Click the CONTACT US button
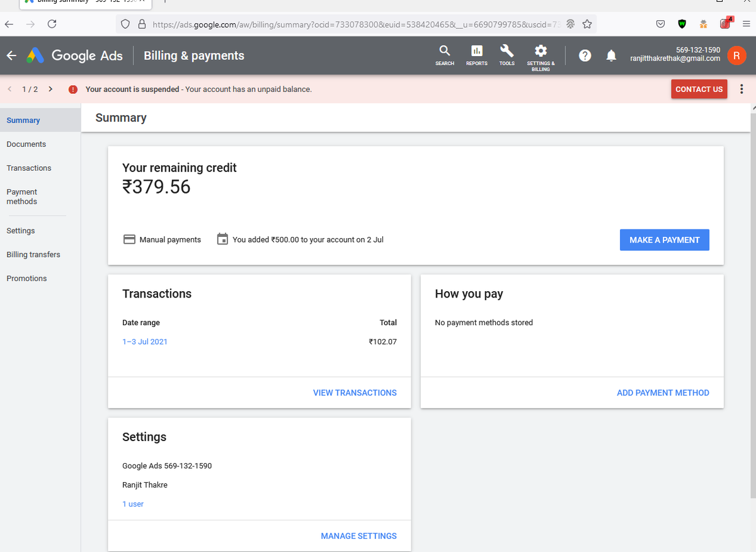Screen dimensions: 756x552 [x=699, y=89]
